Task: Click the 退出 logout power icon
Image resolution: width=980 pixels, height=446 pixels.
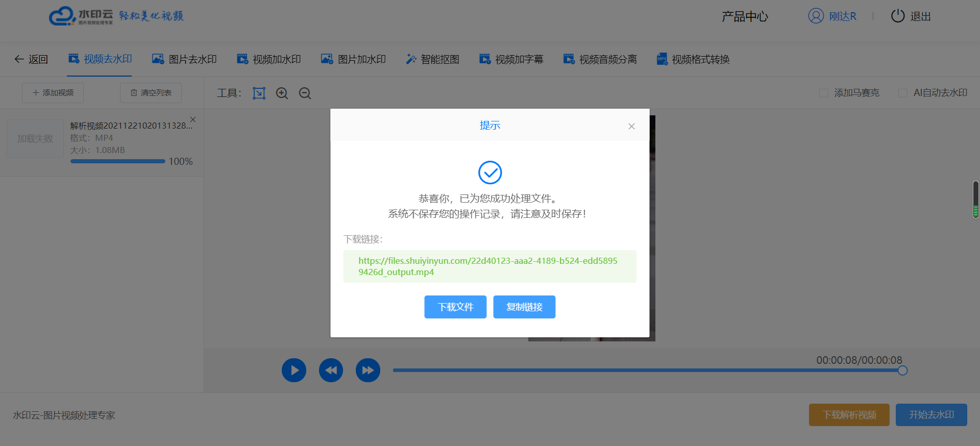Action: 897,16
